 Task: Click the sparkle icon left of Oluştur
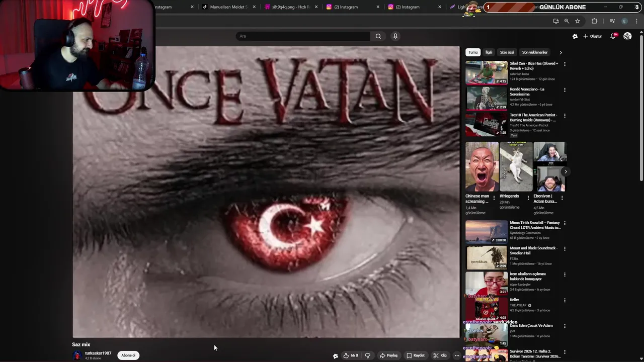575,36
